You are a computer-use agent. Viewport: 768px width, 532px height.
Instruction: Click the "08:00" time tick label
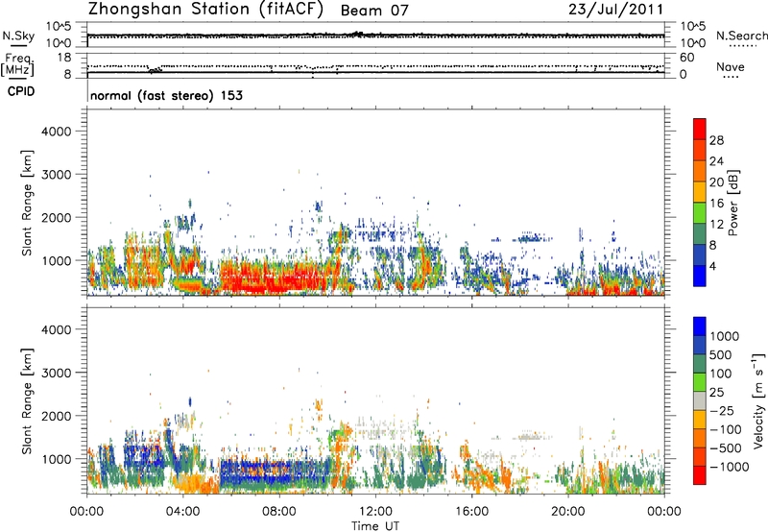click(278, 512)
